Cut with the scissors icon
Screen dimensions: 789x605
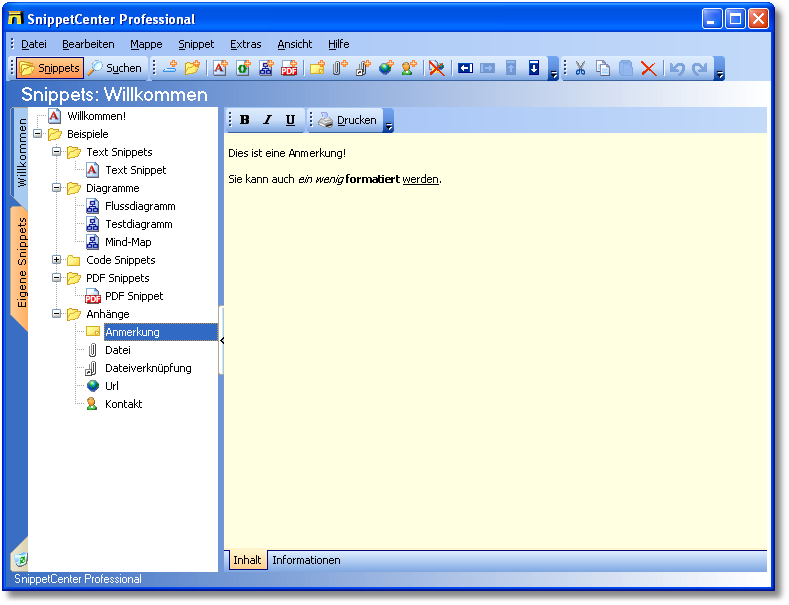pyautogui.click(x=580, y=68)
